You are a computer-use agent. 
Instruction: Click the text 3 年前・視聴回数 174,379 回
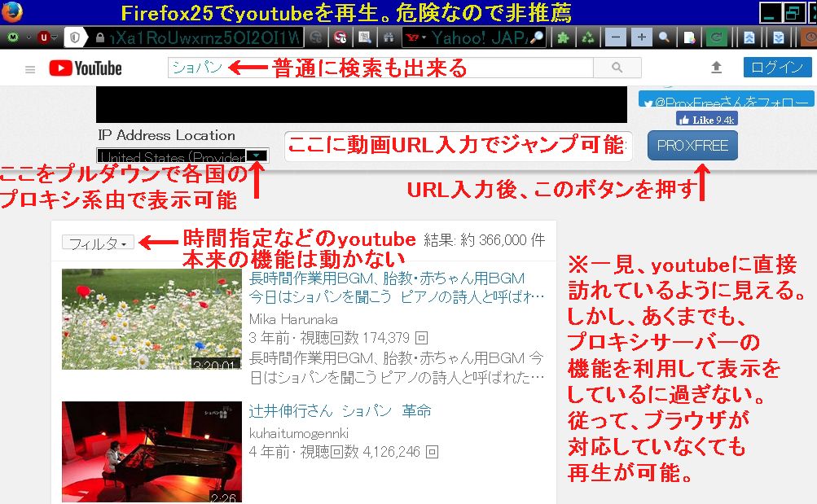339,339
